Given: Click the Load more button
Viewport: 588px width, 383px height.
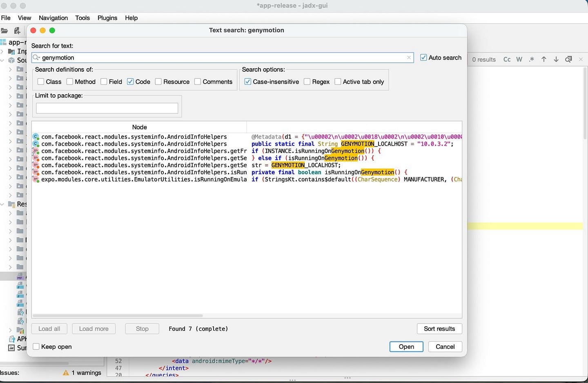Looking at the screenshot, I should (94, 329).
